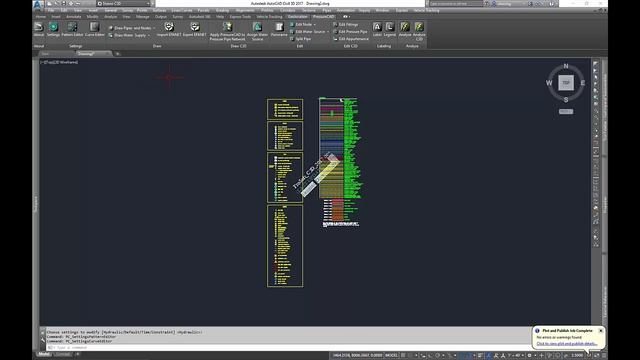Click the E direction on ViewCube compass
Image resolution: width=640 pixels, height=360 pixels.
[582, 83]
